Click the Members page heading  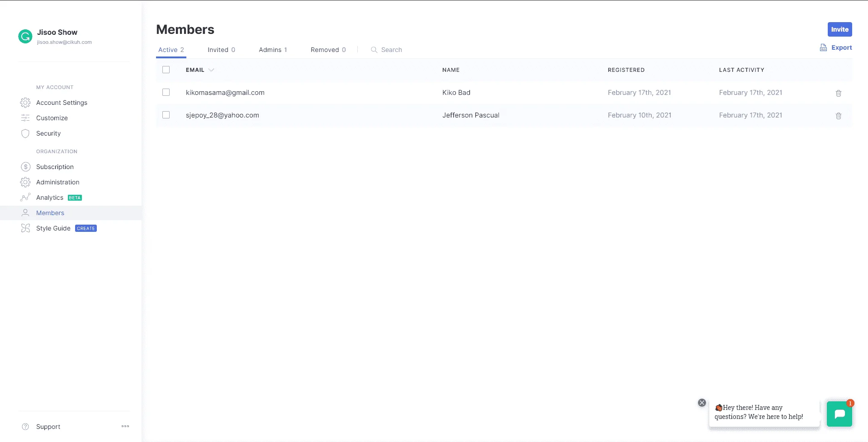click(x=185, y=29)
